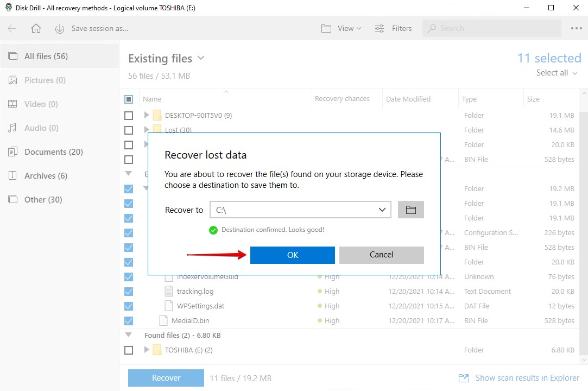Click the Disk Drill app icon in title bar
This screenshot has width=588, height=391.
pyautogui.click(x=8, y=8)
